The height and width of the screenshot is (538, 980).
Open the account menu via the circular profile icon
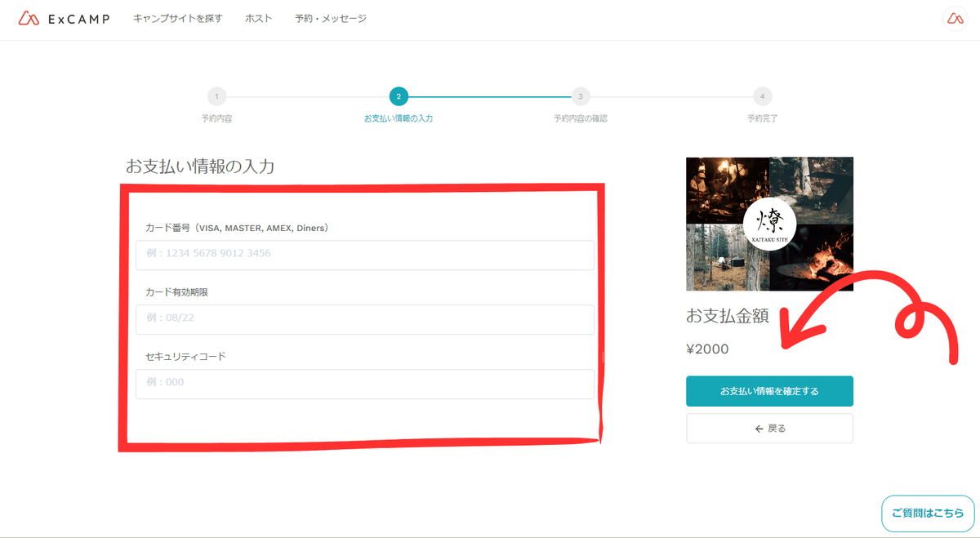pos(954,19)
